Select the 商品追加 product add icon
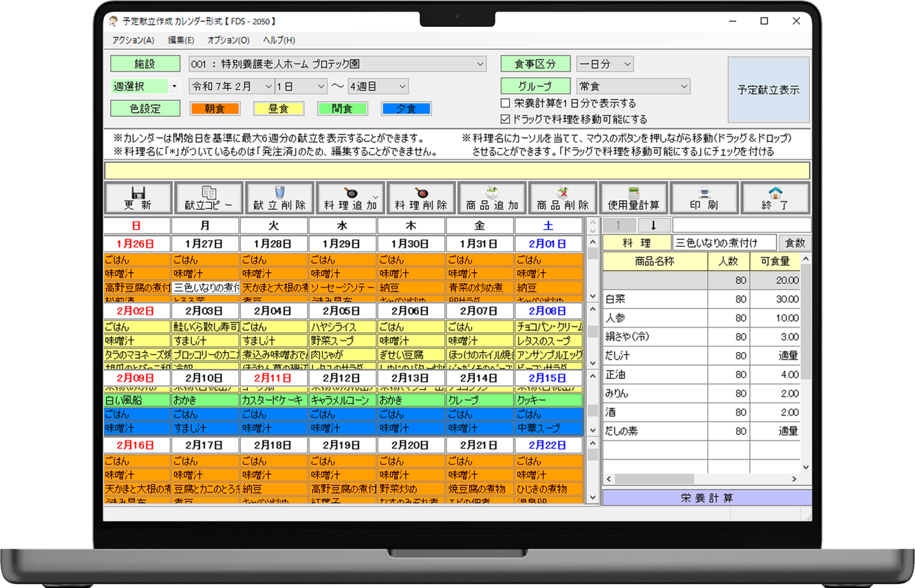915x588 pixels. click(x=492, y=197)
